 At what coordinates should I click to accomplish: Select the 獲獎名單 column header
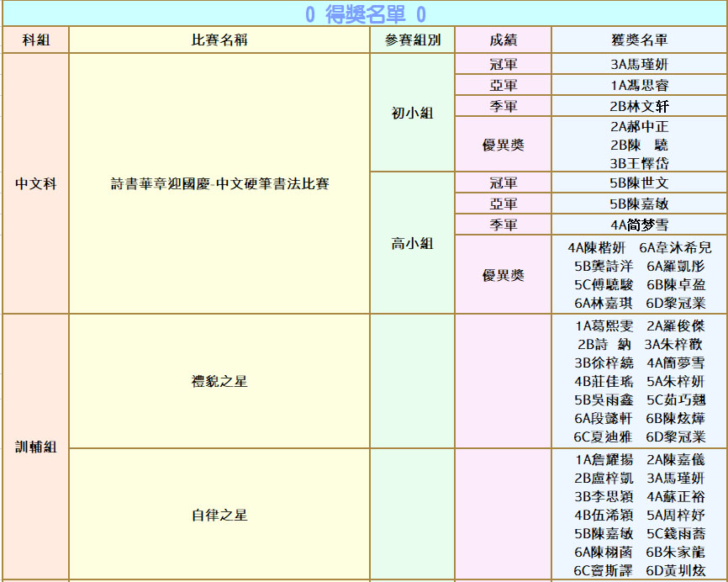tap(640, 40)
